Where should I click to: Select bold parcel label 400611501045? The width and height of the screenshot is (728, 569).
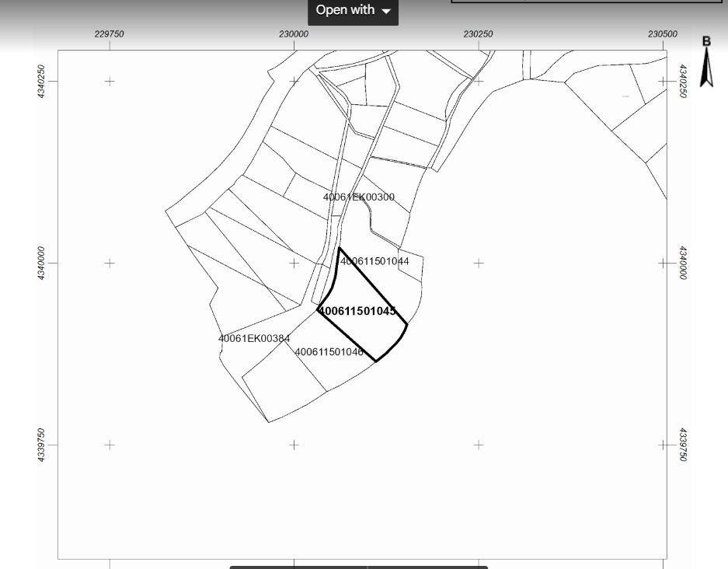(x=357, y=311)
